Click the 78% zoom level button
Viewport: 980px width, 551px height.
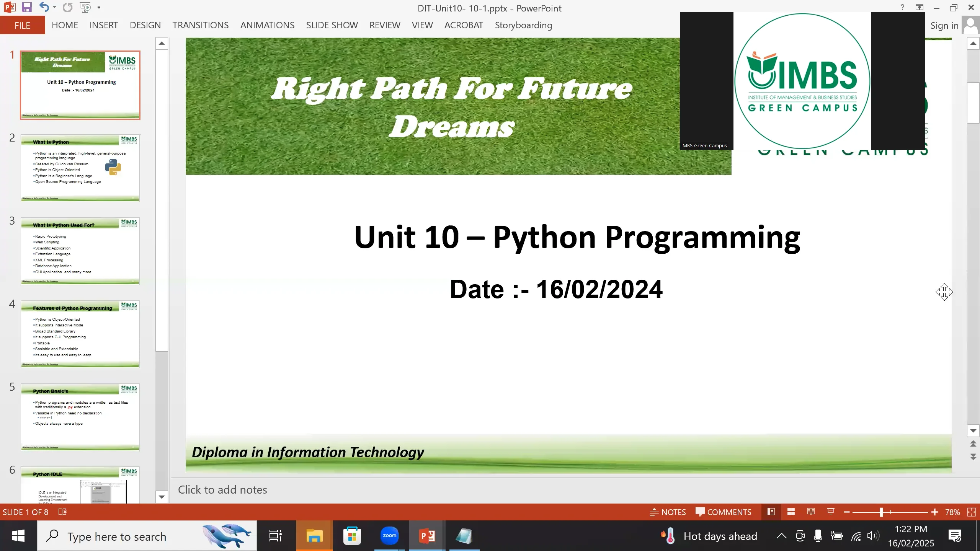pos(952,512)
